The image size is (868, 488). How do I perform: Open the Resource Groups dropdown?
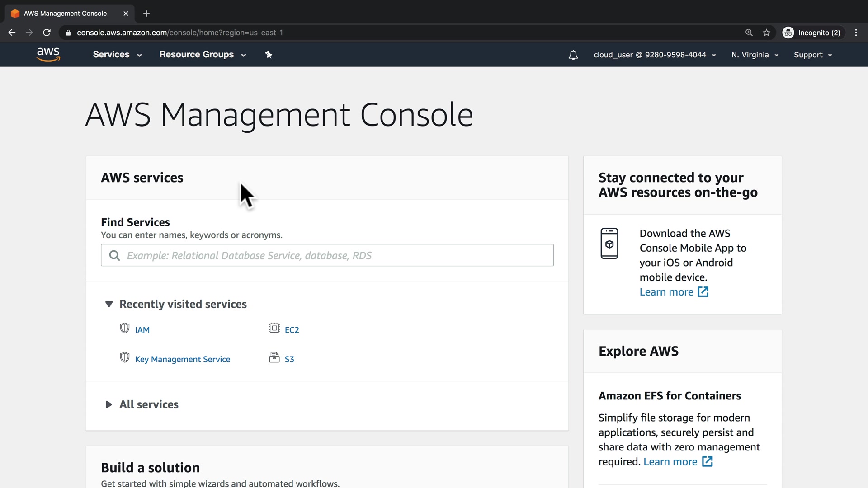coord(202,55)
